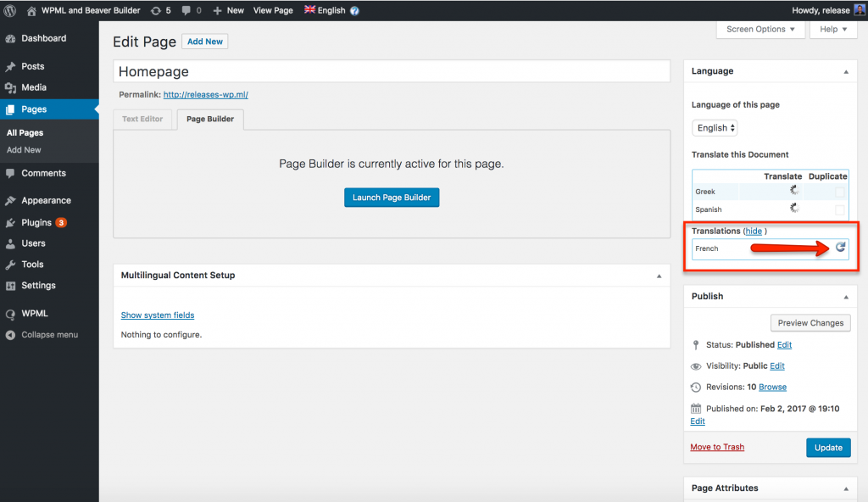The height and width of the screenshot is (502, 868).
Task: Open the site home icon
Action: point(31,10)
